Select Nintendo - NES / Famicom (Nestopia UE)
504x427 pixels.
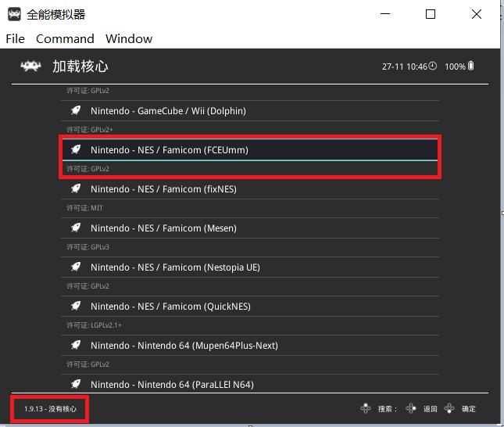point(250,267)
